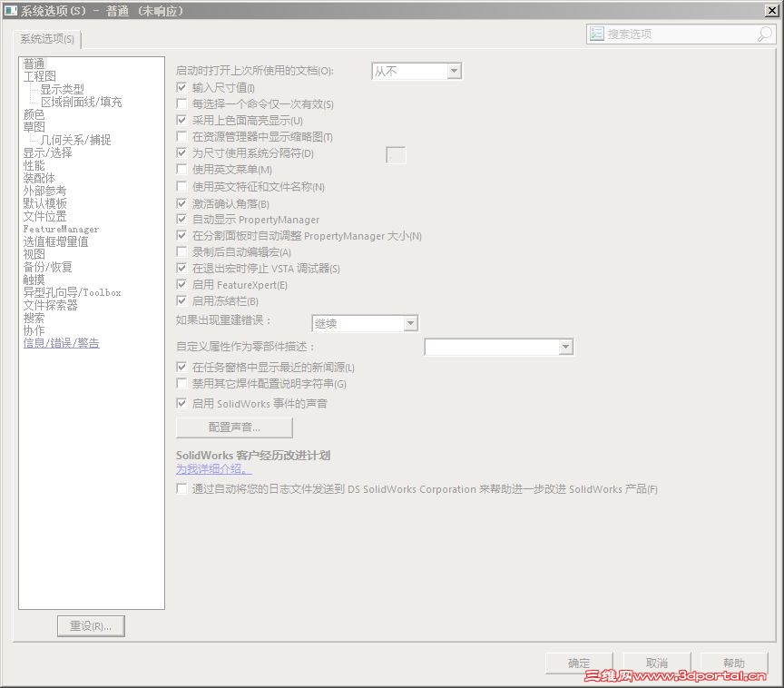Toggle 启用 SolidWorks 事件的声音 checkbox

[181, 404]
